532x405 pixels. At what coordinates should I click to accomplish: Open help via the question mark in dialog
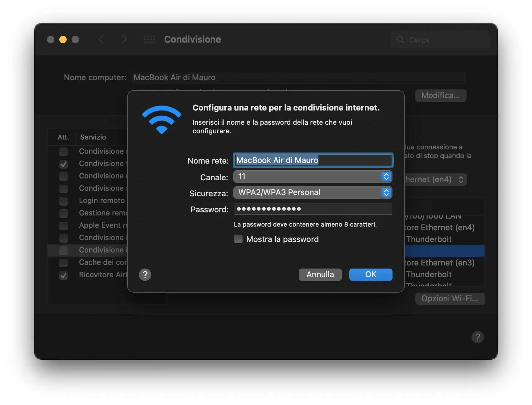click(x=145, y=274)
